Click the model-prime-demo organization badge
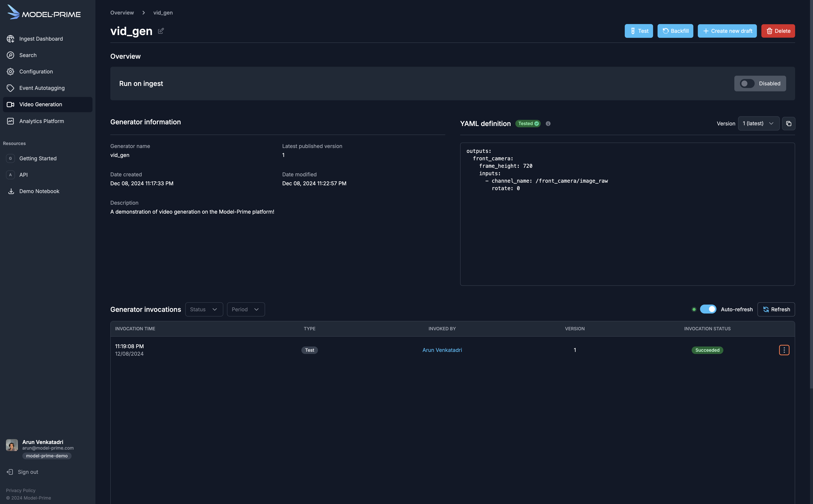Screen dimensions: 813x504 click(47, 456)
